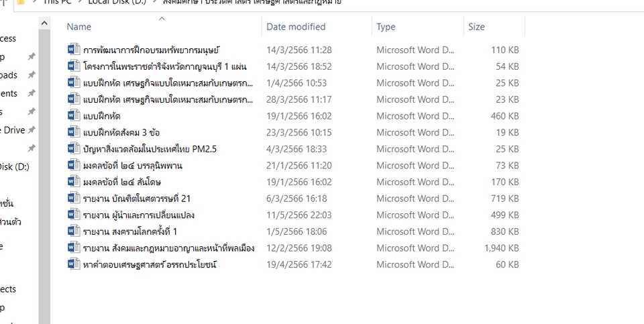644x324 pixels.
Task: Click the 499 KB size value
Action: pos(504,215)
